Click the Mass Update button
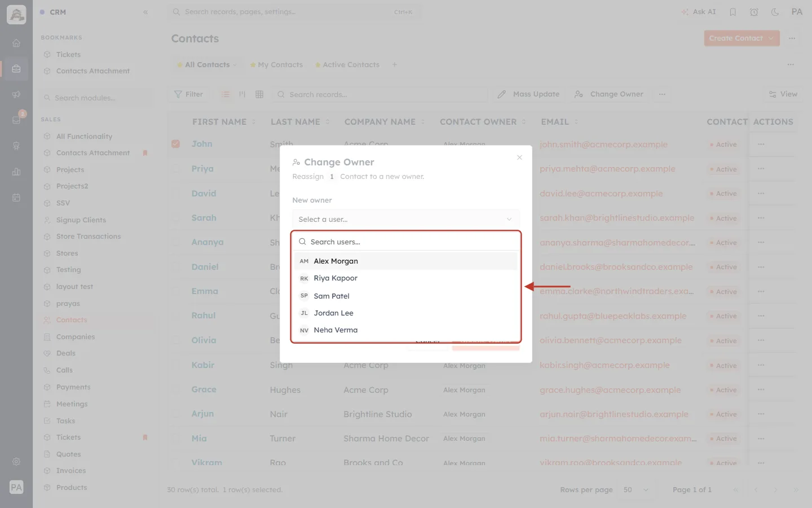This screenshot has width=812, height=508. (528, 94)
